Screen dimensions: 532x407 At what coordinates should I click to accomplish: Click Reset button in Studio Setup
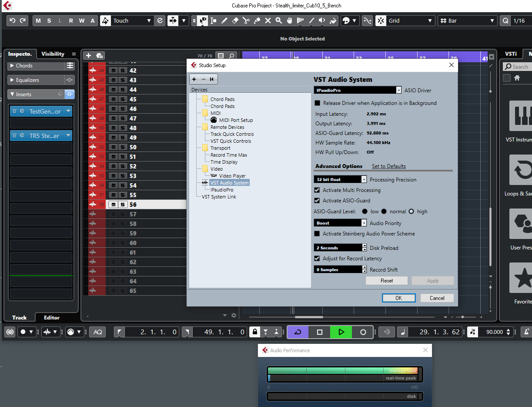pos(387,281)
